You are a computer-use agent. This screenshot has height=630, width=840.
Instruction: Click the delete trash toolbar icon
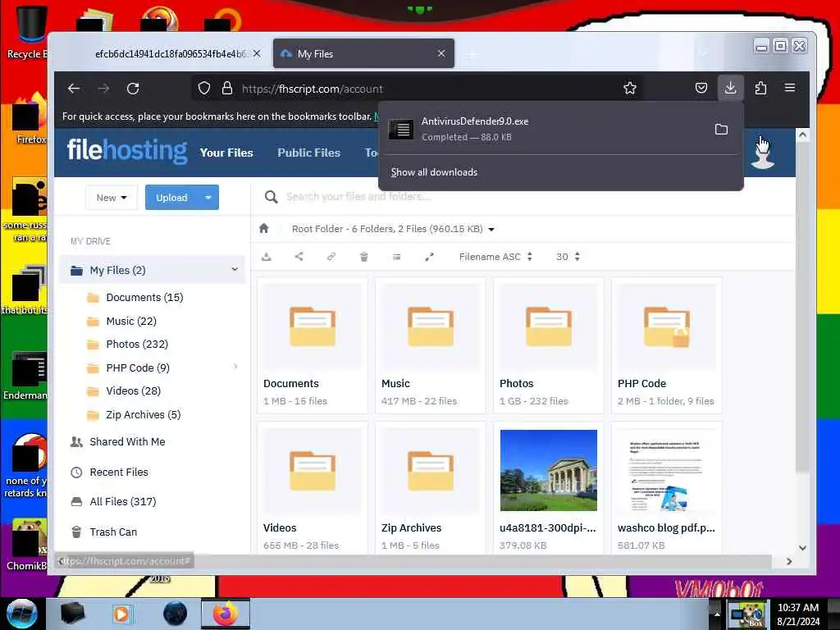click(363, 257)
